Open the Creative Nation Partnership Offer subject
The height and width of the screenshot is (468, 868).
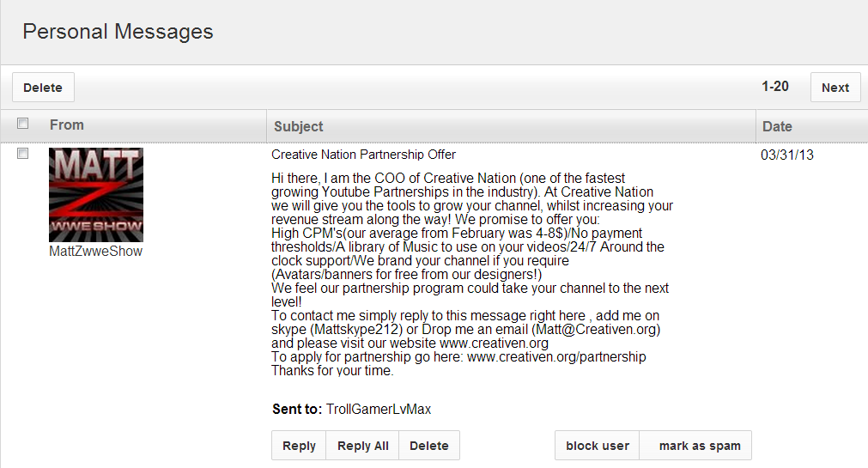click(x=363, y=155)
